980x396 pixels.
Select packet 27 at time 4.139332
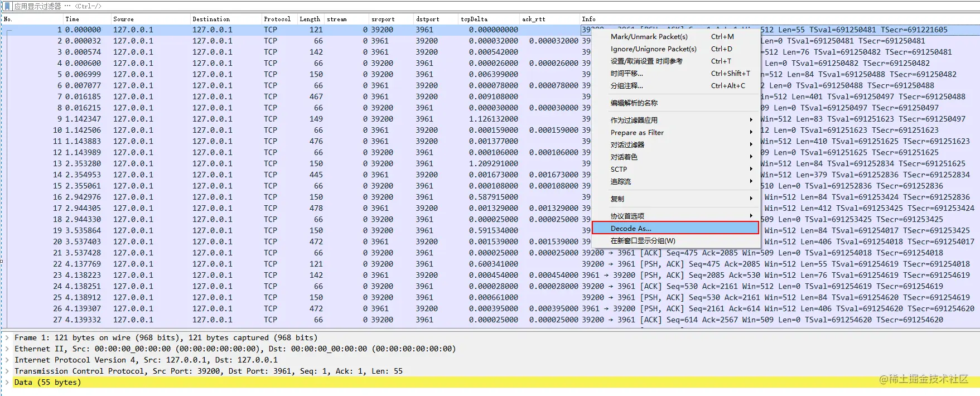491,320
